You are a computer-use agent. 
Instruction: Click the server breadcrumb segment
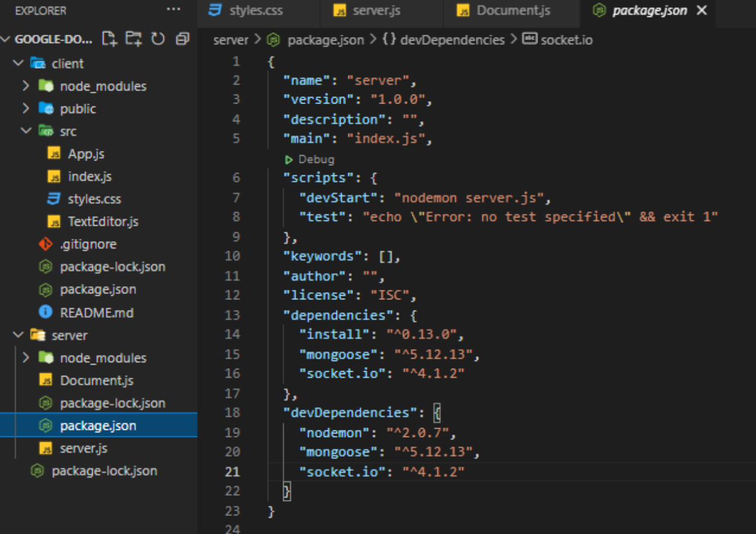coord(230,40)
